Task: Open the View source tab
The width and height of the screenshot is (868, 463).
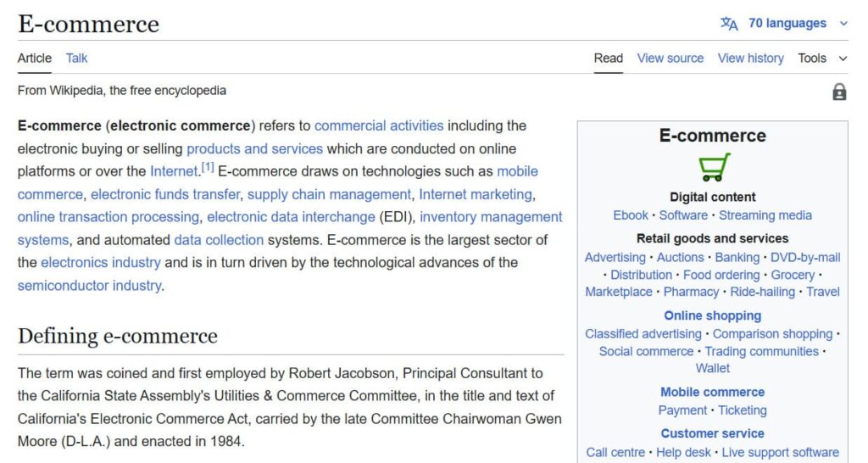Action: (x=670, y=59)
